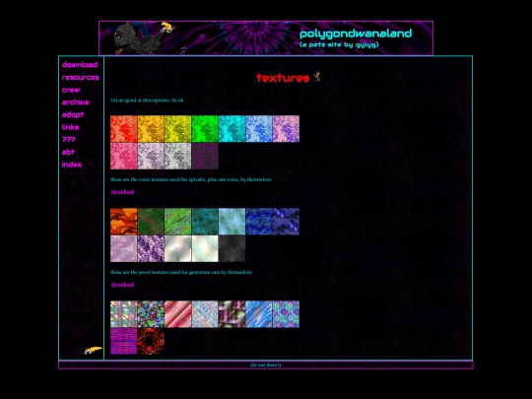532x399 pixels.
Task: Choose the multicolor mosaic pattern texture
Action: tap(151, 314)
